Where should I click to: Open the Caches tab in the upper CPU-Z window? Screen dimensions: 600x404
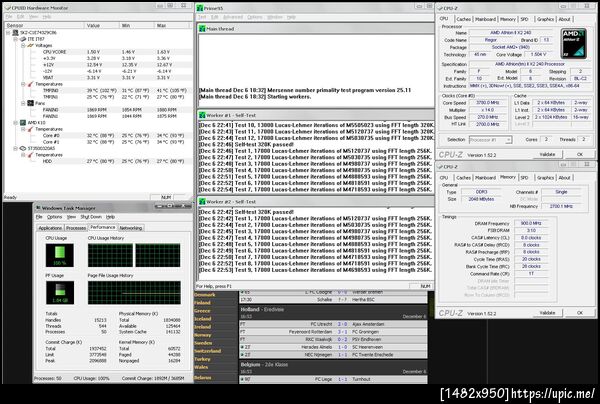coord(463,19)
